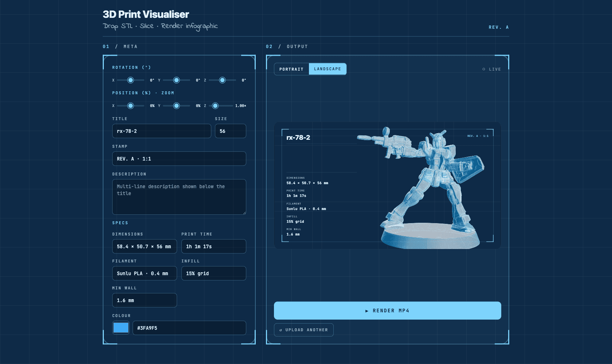
Task: Click the REV. A label in header
Action: pos(499,27)
